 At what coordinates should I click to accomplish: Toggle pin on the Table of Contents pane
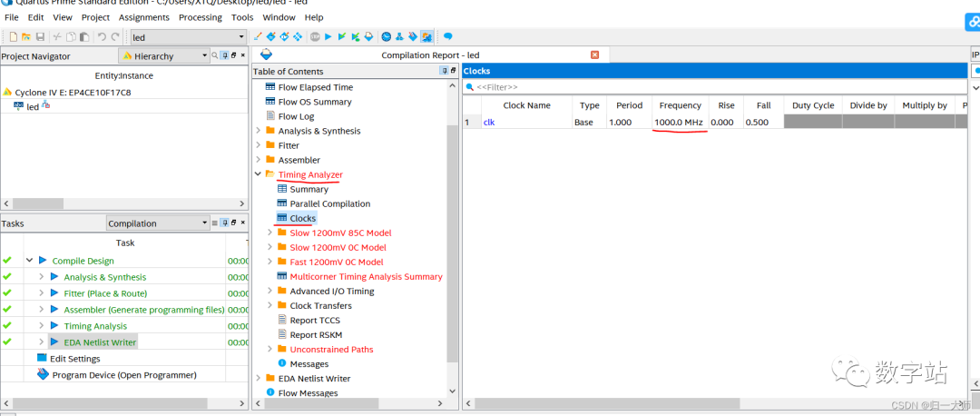(x=445, y=72)
